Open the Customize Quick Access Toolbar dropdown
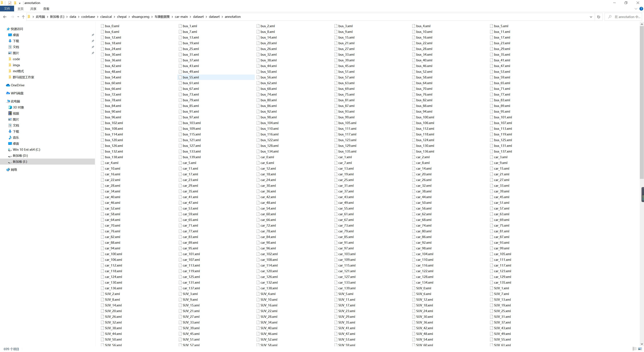644x352 pixels. coord(19,3)
